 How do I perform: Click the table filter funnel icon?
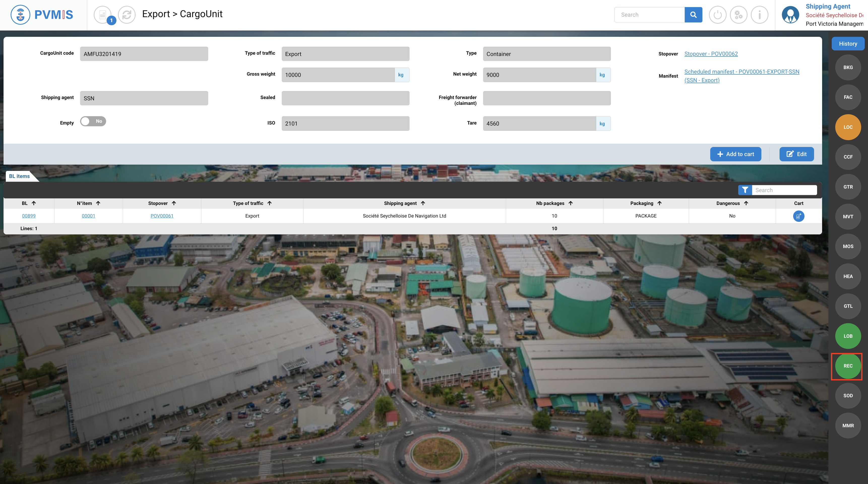(x=745, y=190)
